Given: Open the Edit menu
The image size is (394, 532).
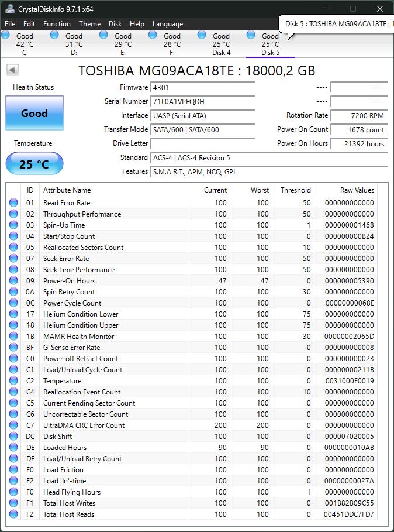Looking at the screenshot, I should tap(29, 24).
